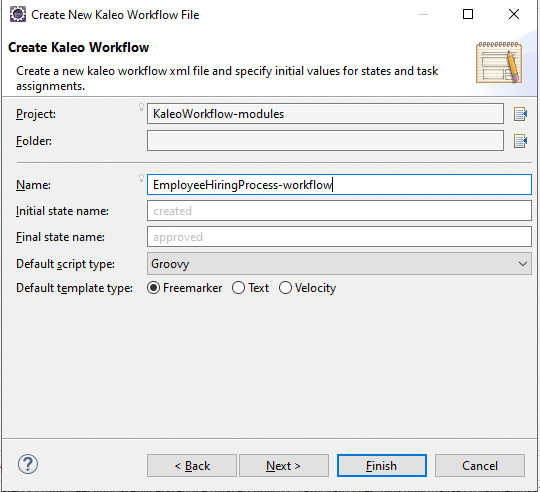Select the Freemarker template type
This screenshot has width=540, height=492.
(x=184, y=288)
